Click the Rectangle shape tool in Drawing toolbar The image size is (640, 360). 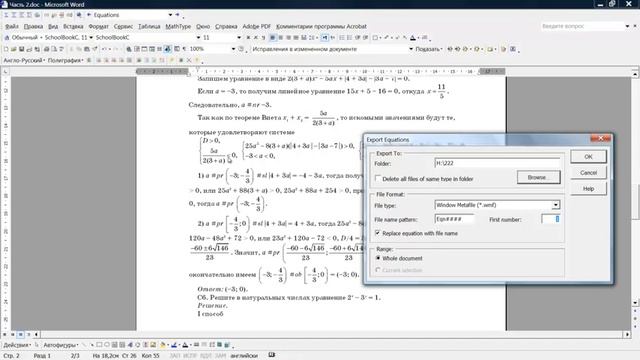pos(99,345)
